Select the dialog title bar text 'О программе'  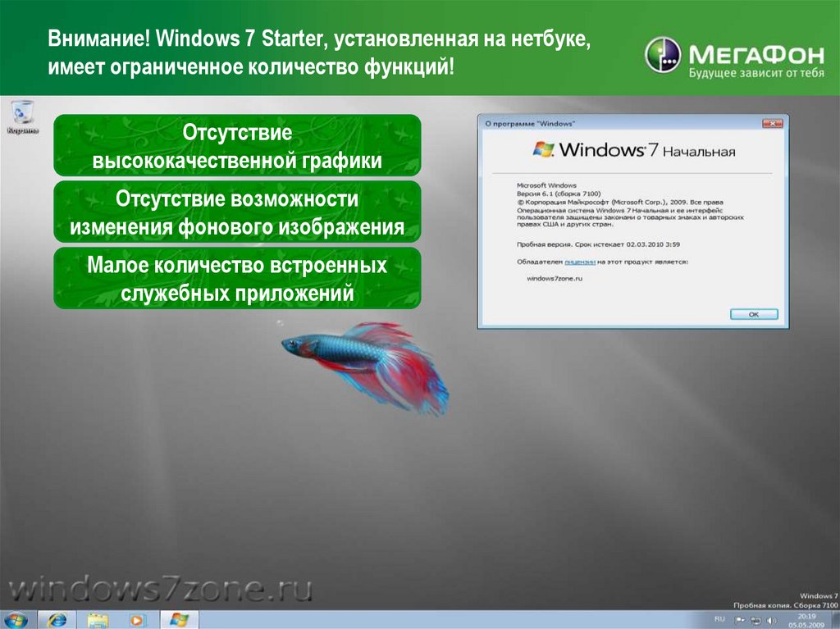click(529, 124)
